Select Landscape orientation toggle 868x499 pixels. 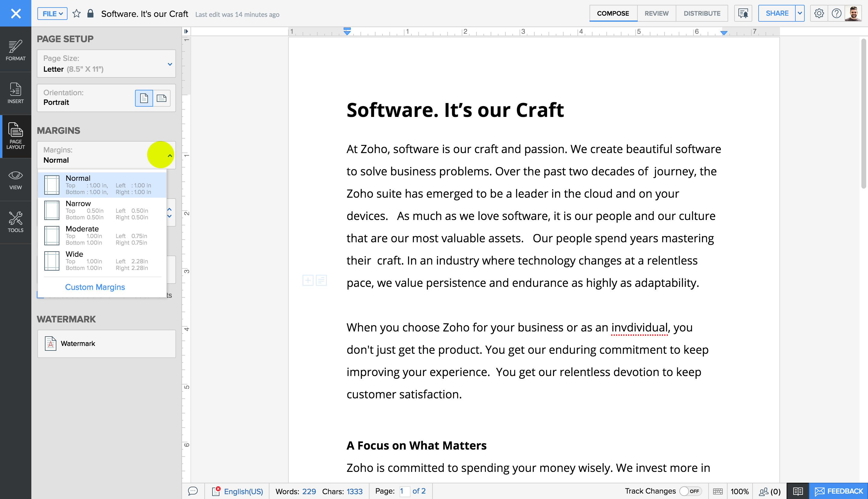[162, 97]
